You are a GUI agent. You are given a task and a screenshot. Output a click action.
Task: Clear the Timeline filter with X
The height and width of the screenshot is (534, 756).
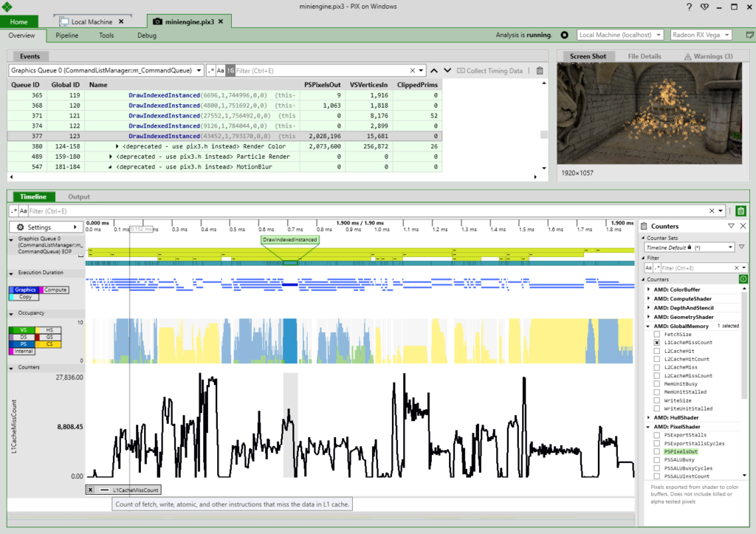tap(712, 210)
